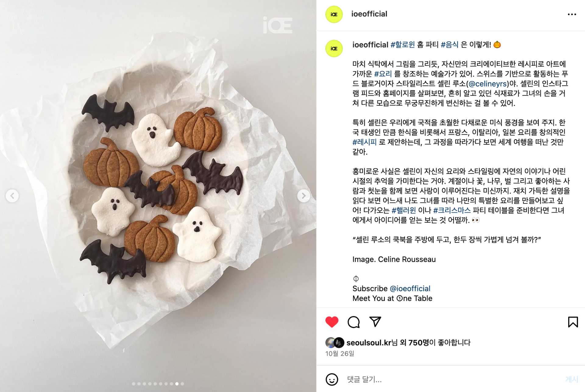
Task: Share the post with paper plane icon
Action: 375,322
